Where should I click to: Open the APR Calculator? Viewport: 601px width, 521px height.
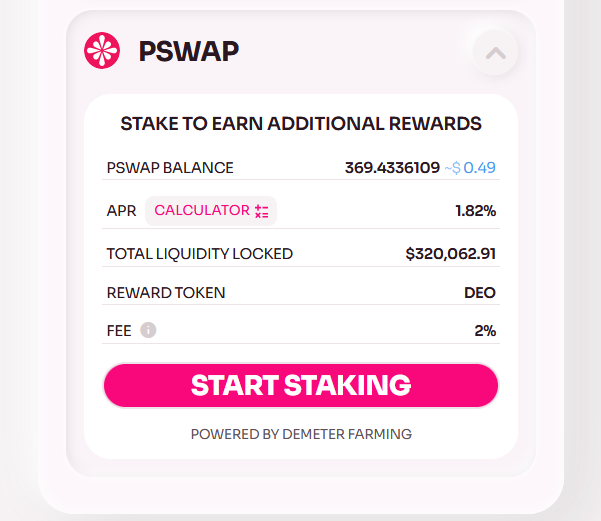pos(211,211)
